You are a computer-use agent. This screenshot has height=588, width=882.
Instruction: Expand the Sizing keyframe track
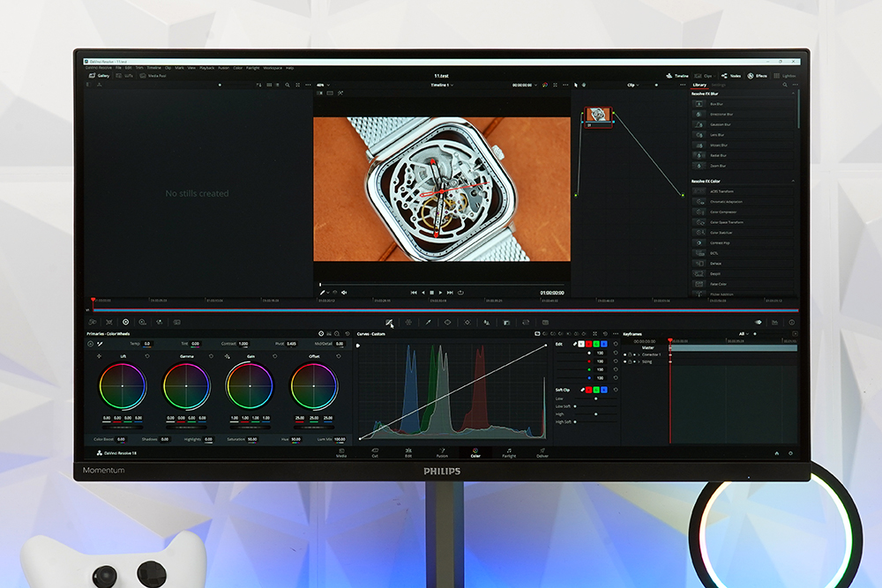point(639,361)
